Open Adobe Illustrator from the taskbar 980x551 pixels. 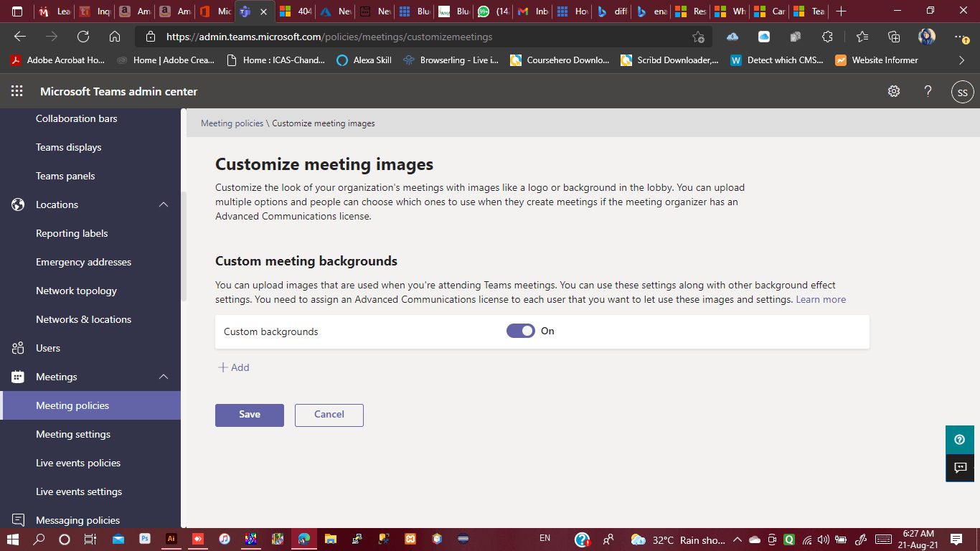coord(171,539)
